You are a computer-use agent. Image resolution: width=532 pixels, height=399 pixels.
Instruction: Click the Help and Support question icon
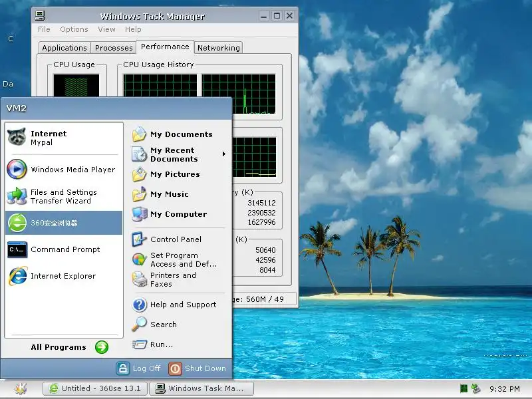tap(139, 305)
